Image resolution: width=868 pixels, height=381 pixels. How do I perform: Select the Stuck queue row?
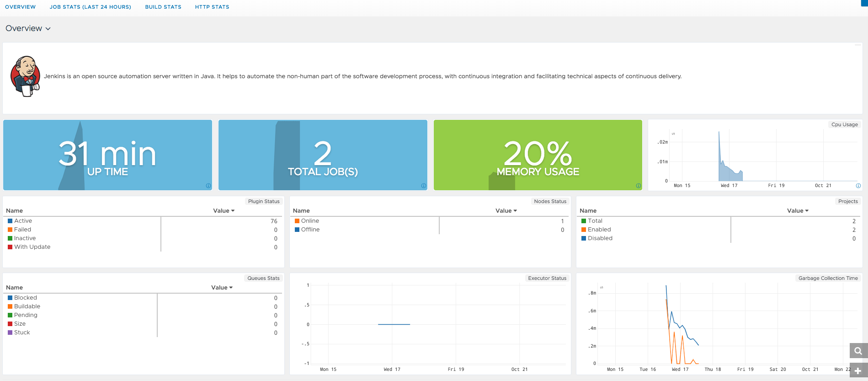143,333
